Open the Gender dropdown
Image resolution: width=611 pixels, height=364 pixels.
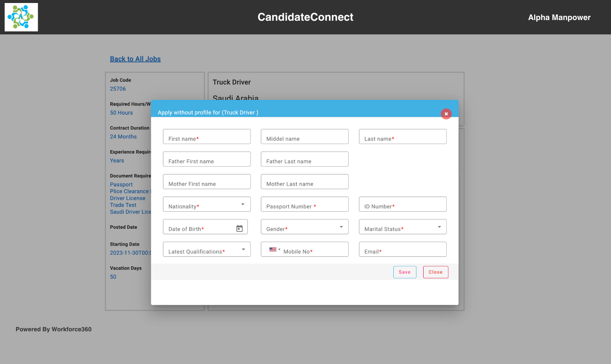341,227
